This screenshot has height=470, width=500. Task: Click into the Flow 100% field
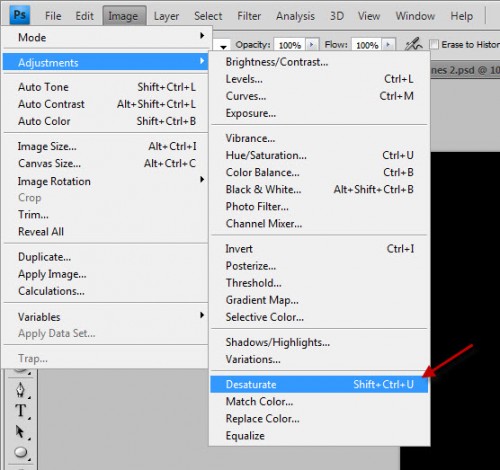coord(367,45)
